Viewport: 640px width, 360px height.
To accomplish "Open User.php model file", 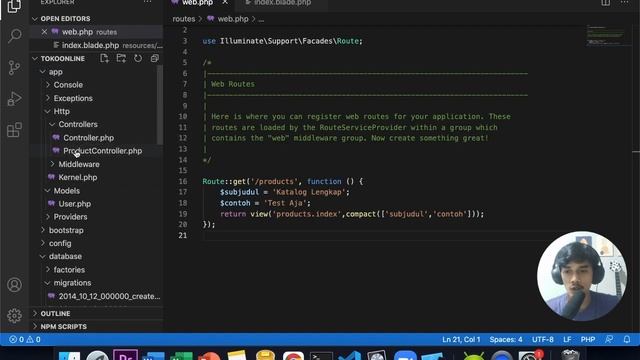I will (74, 204).
